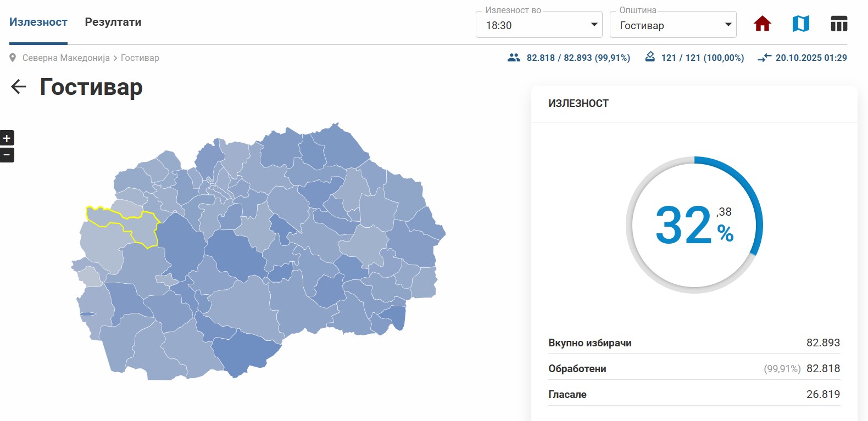Screen dimensions: 868x421
Task: Switch to the Резултати tab
Action: pyautogui.click(x=113, y=23)
